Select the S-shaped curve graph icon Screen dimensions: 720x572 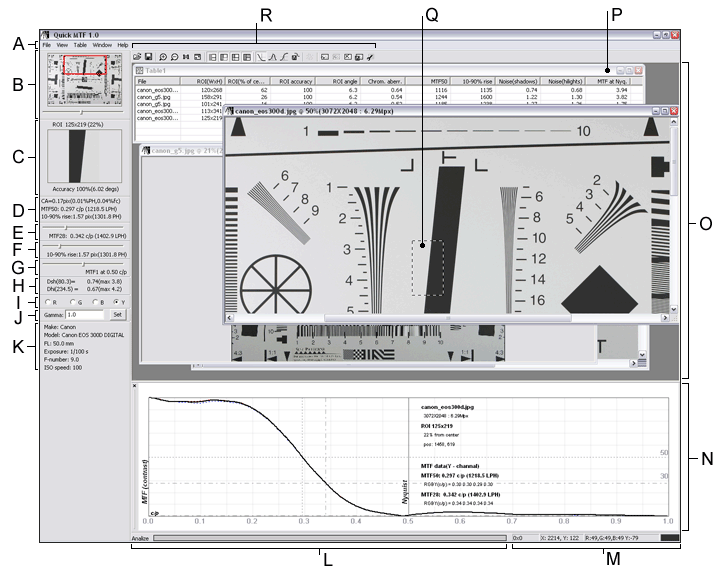point(285,57)
